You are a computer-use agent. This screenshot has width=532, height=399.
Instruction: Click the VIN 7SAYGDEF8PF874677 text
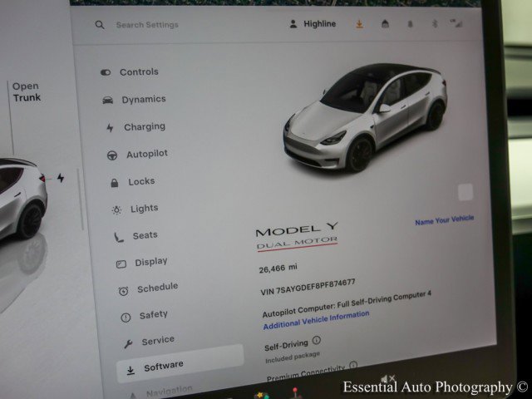coord(308,287)
